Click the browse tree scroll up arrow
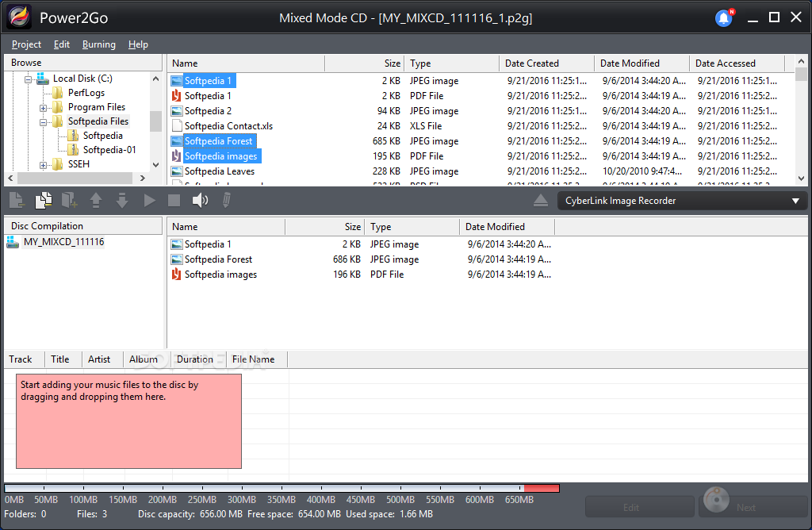Screen dimensions: 812x530 (x=156, y=79)
